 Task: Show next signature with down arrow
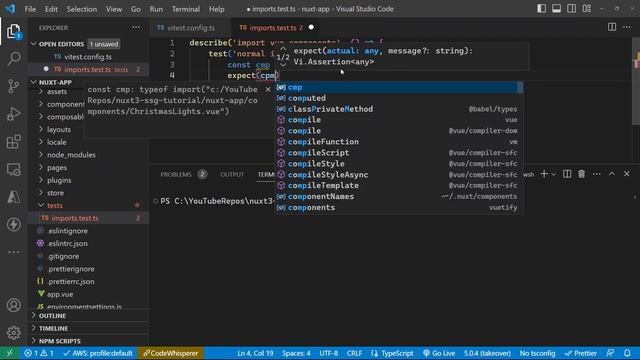point(283,65)
